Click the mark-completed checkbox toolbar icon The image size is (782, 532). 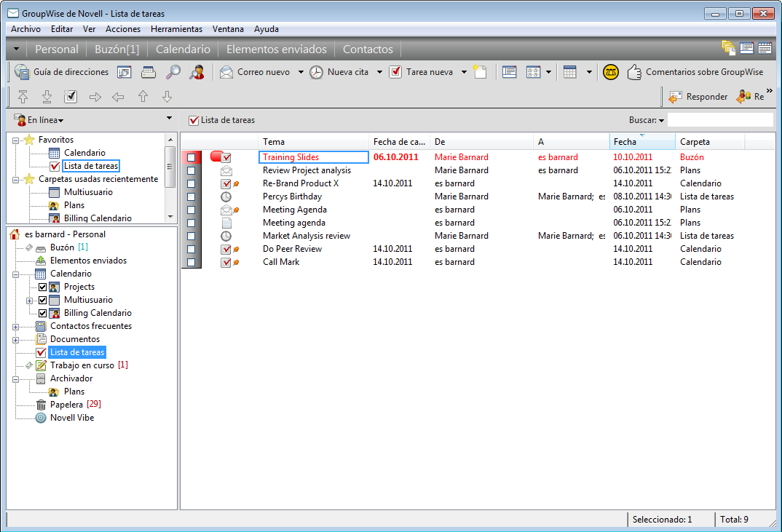click(71, 97)
